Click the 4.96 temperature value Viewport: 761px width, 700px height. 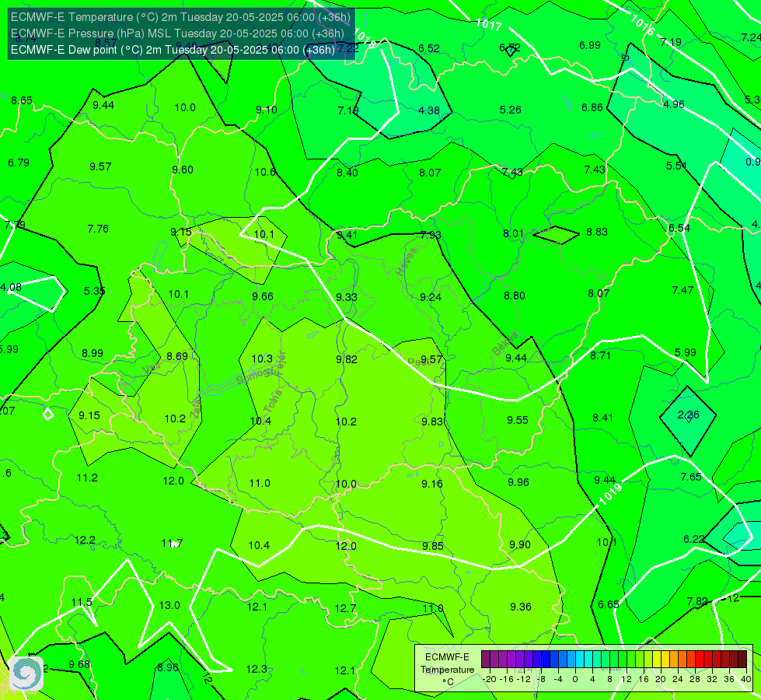(x=674, y=104)
